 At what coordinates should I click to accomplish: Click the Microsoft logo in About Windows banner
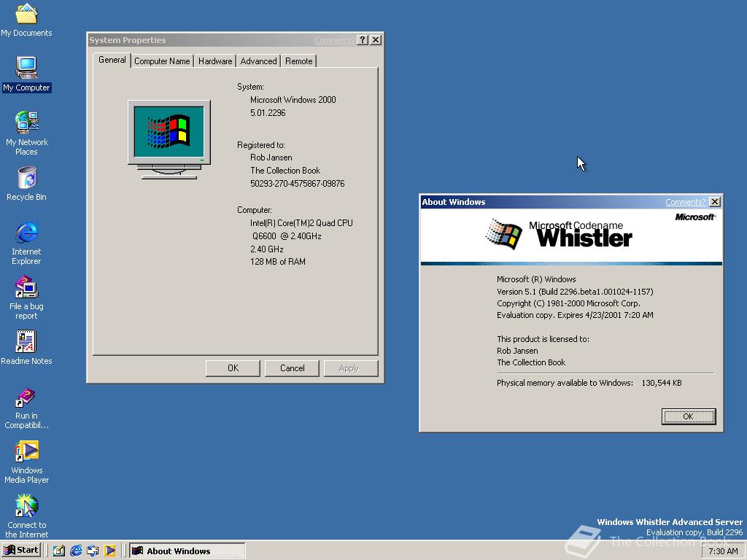(695, 217)
